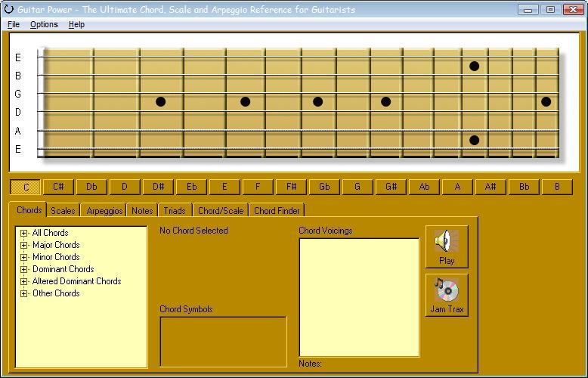Screen dimensions: 588x378
Task: Expand the Altered Dominant Chords node
Action: pyautogui.click(x=23, y=281)
